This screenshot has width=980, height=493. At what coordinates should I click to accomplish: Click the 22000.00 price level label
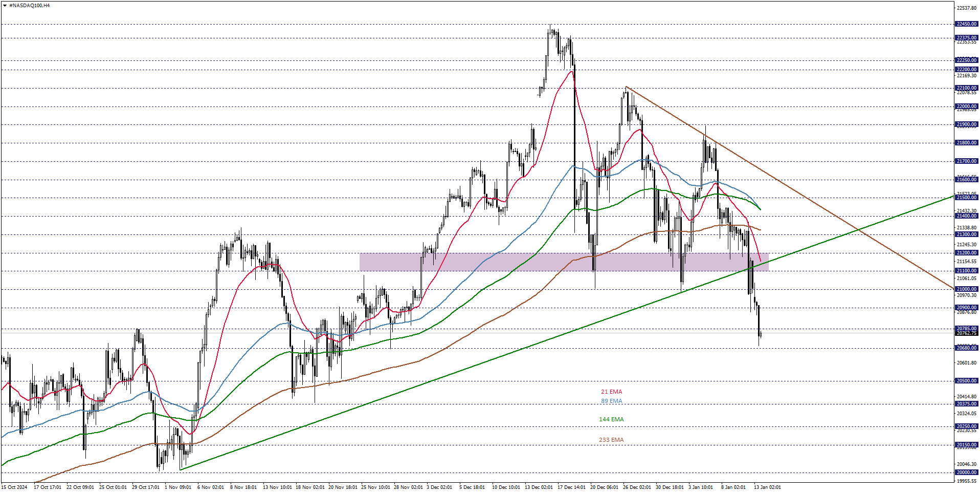966,107
